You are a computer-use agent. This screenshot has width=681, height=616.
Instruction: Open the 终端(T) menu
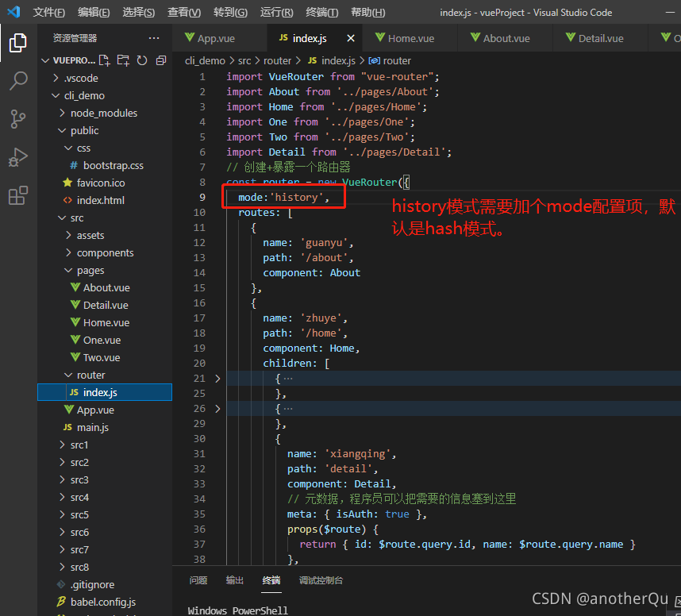click(321, 12)
